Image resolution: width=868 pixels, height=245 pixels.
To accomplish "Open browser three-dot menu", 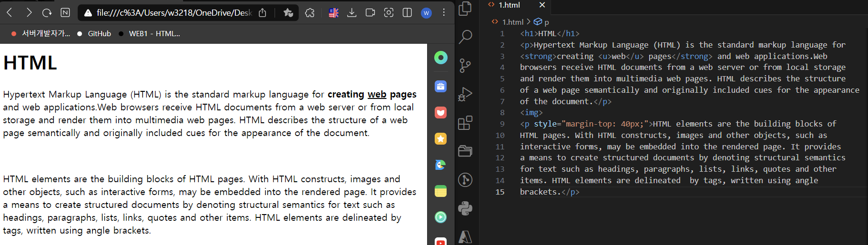I will click(x=444, y=12).
